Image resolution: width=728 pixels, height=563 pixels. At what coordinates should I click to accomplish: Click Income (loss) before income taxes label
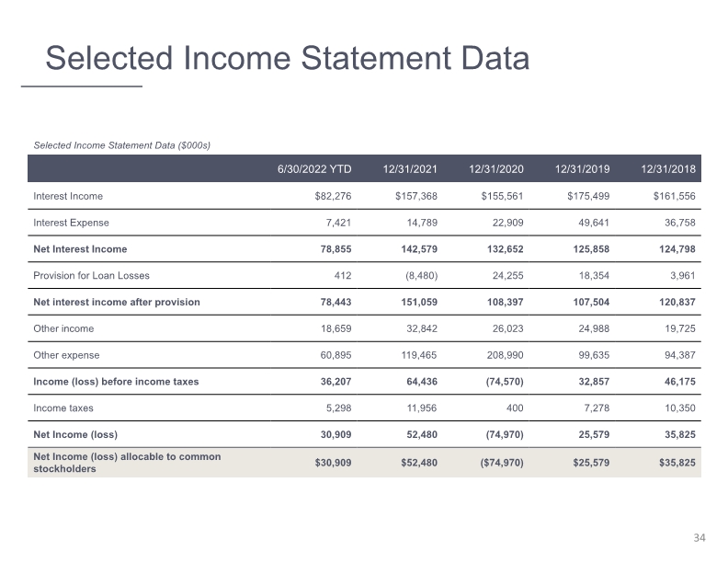coord(116,382)
